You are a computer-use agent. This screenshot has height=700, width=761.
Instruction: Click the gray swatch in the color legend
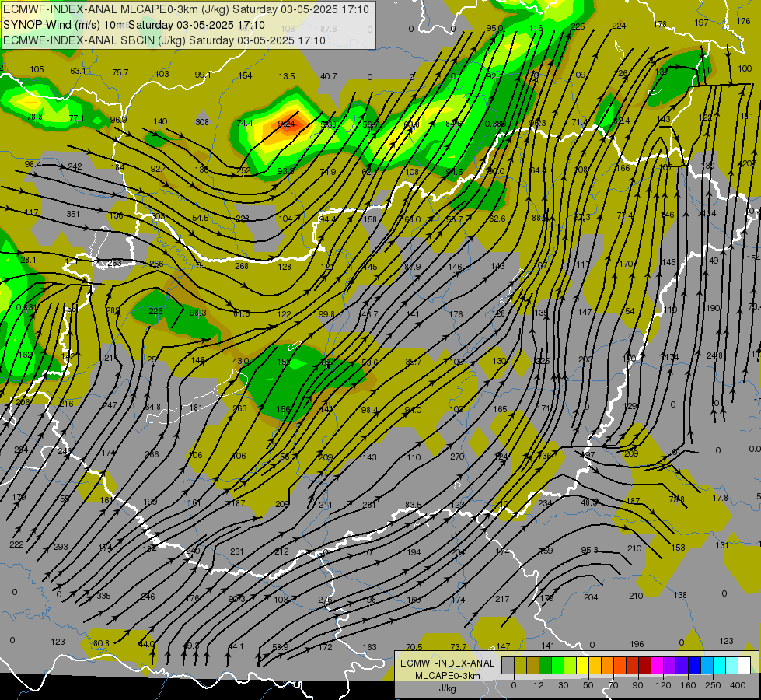[x=508, y=665]
